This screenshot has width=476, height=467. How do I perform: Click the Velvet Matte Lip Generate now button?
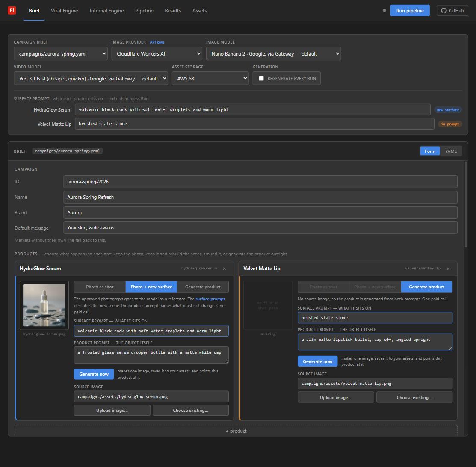pyautogui.click(x=317, y=361)
